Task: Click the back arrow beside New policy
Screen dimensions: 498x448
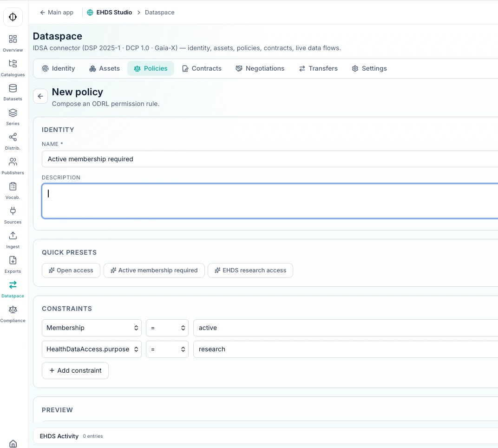Action: [x=40, y=96]
